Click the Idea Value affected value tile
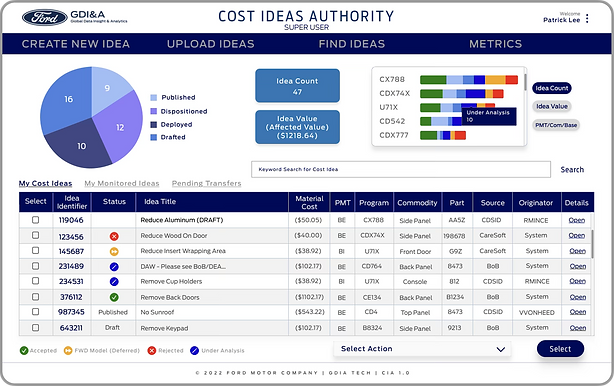The width and height of the screenshot is (614, 386). (297, 127)
